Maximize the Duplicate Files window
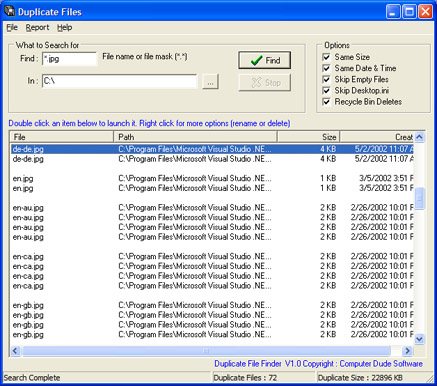437x386 pixels. [409, 12]
